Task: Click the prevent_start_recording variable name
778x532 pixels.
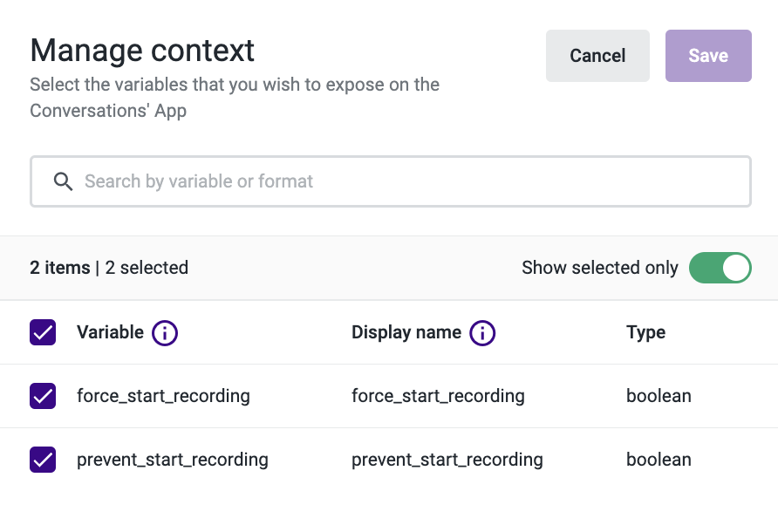Action: click(172, 460)
